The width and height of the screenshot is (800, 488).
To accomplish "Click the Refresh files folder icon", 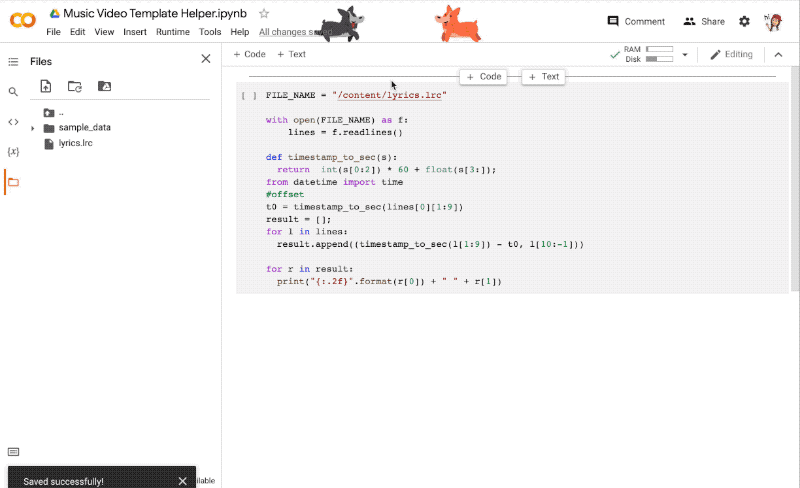I will [x=75, y=87].
